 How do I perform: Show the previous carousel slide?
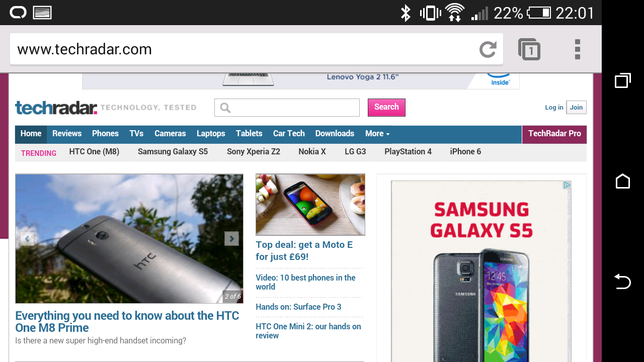[x=27, y=238]
